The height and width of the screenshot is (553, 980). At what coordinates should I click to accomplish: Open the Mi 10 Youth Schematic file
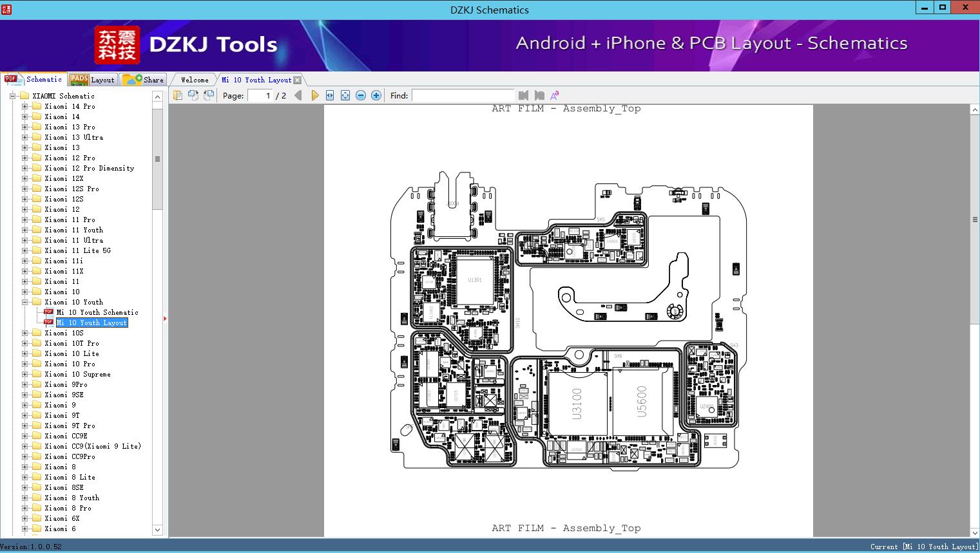97,312
